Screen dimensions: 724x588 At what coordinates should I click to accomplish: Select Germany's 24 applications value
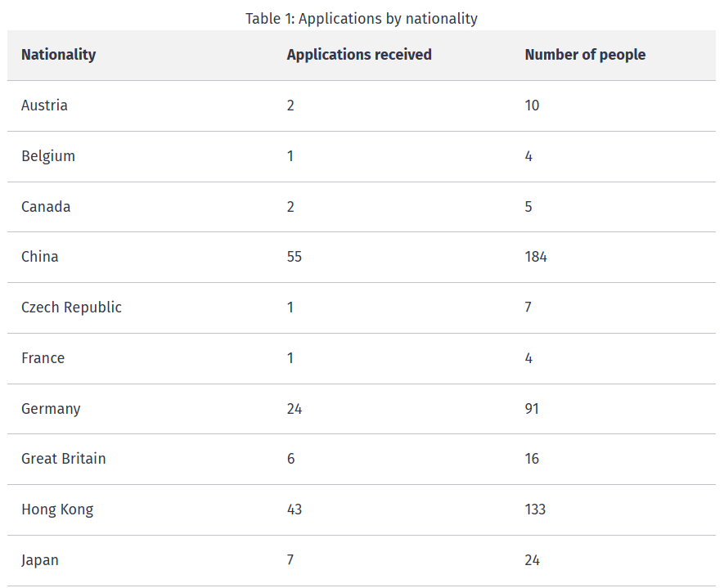[x=295, y=409]
